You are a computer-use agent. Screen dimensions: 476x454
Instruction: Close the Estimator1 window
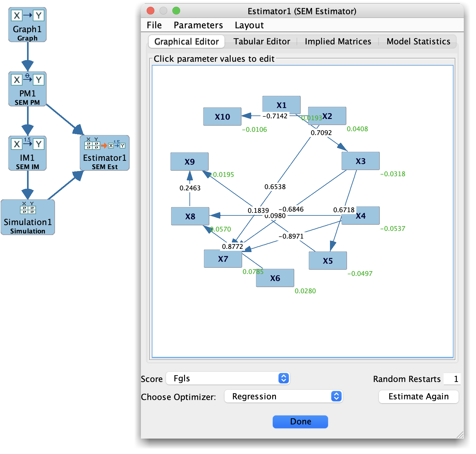(151, 11)
